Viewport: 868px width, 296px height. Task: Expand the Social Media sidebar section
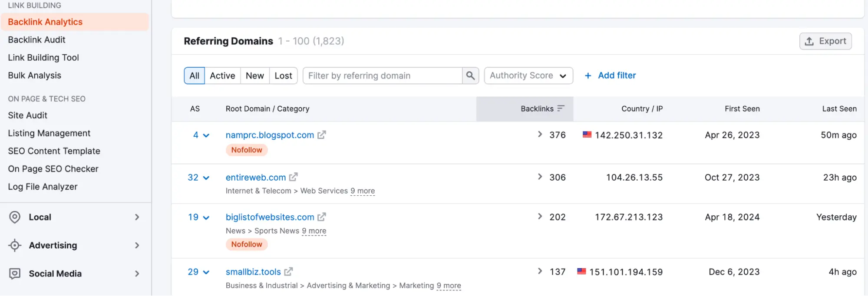click(137, 273)
